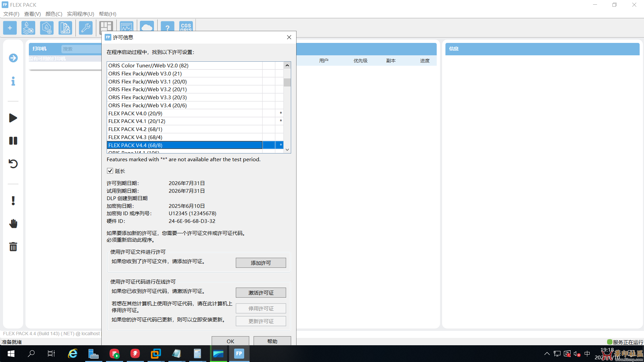Click hardware ID value 24-6E-96-68-D3-32
The image size is (644, 362).
click(192, 221)
